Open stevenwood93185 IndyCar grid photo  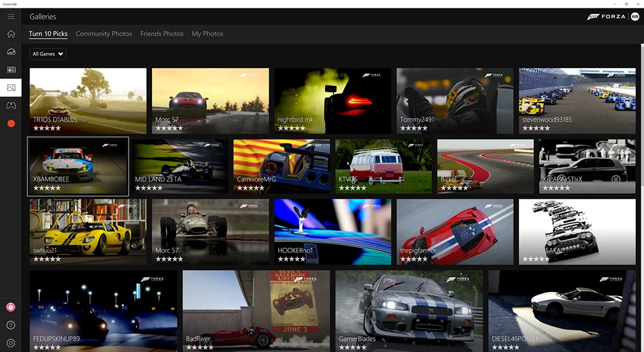[577, 101]
